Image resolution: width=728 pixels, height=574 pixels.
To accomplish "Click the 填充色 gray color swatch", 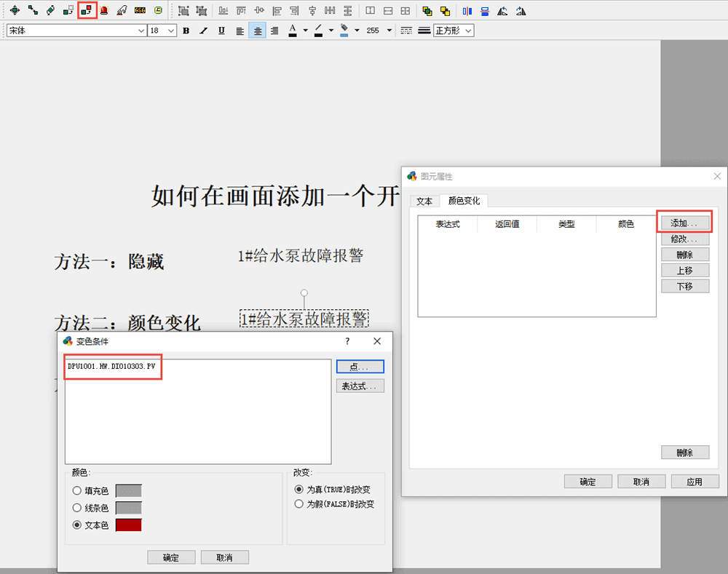I will point(129,490).
